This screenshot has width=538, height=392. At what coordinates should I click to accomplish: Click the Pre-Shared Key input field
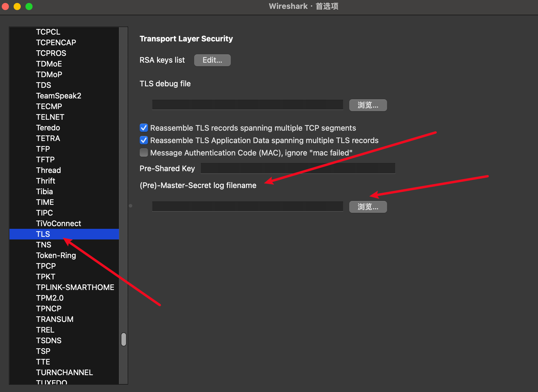(298, 168)
